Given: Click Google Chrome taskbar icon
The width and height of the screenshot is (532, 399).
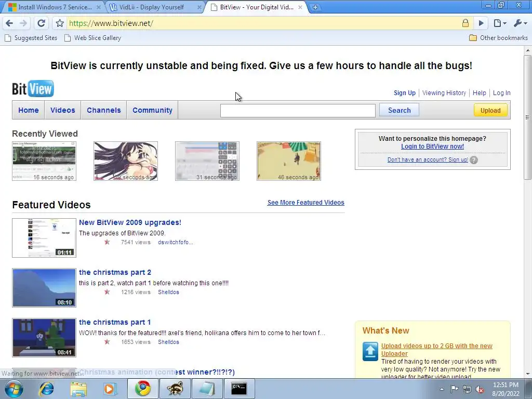Looking at the screenshot, I should pos(143,389).
